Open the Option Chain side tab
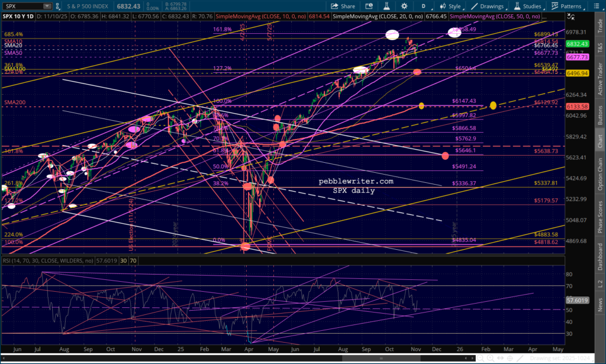Viewport: 606px width, 364px height. pyautogui.click(x=600, y=174)
